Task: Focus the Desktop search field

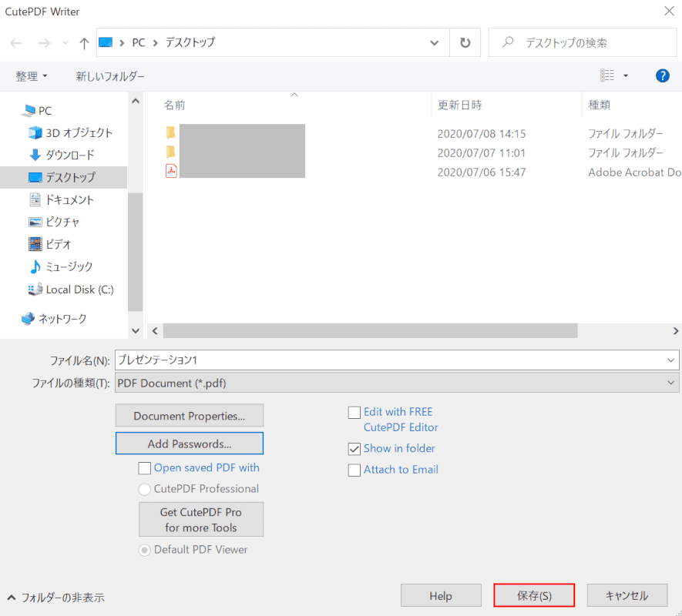Action: point(583,42)
